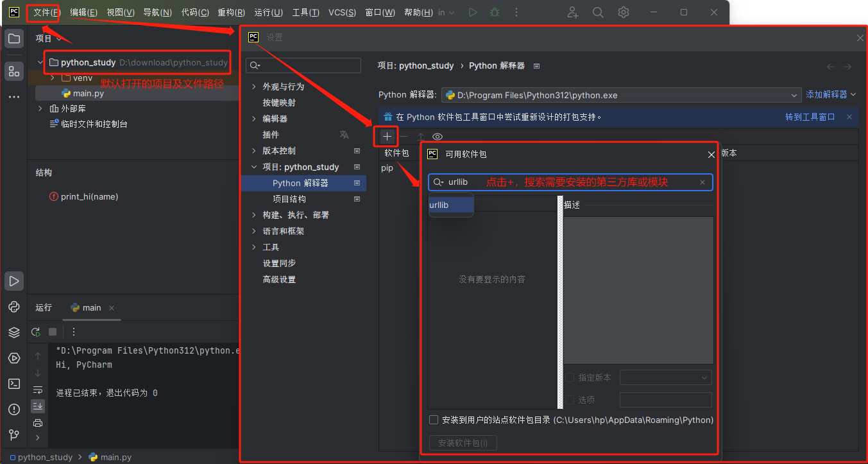The height and width of the screenshot is (464, 868).
Task: Click the 安装软件包(I) button
Action: [463, 443]
